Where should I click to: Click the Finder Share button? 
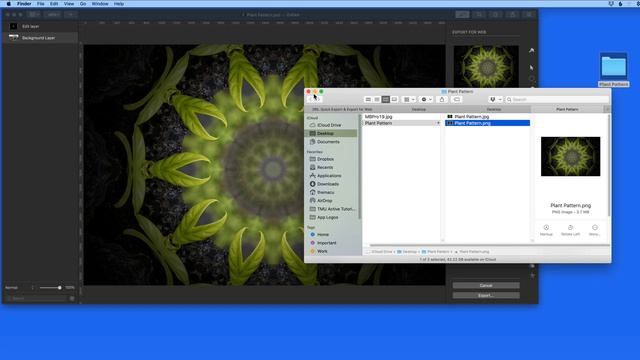(x=442, y=99)
